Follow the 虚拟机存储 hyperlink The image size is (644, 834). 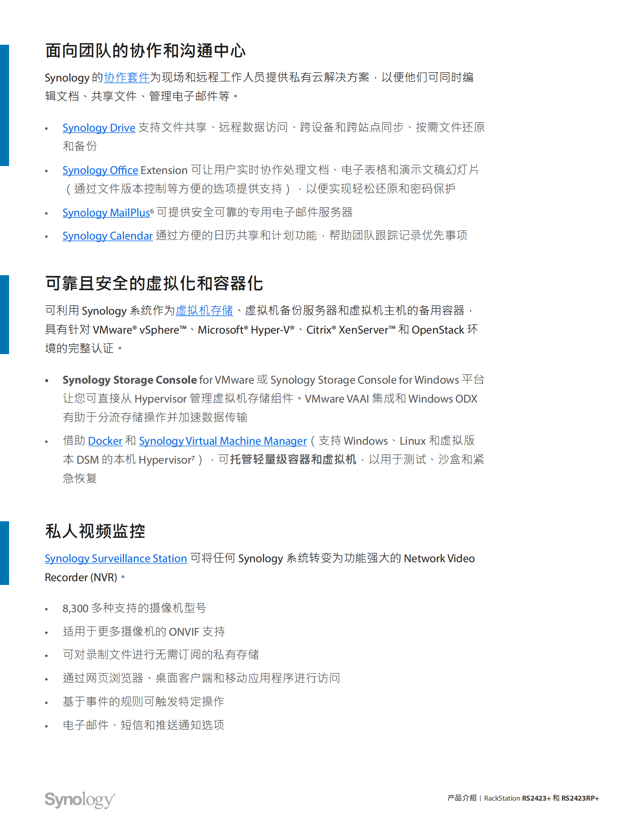[x=204, y=310]
